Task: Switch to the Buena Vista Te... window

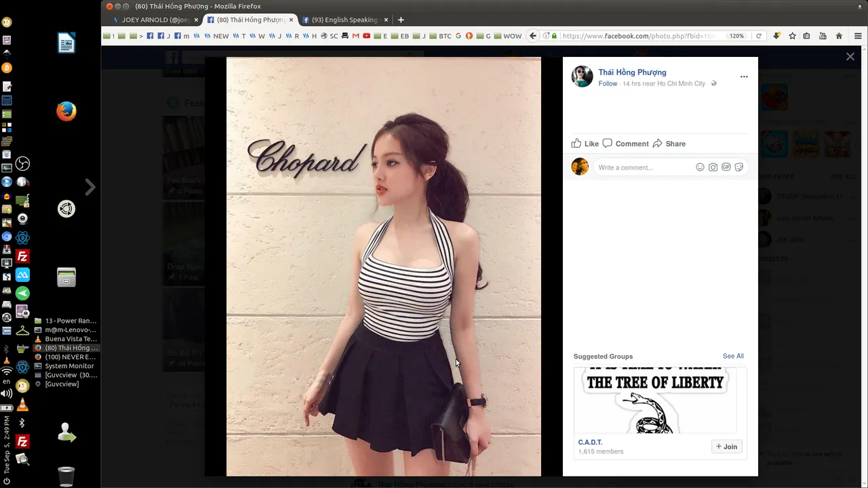Action: (66, 339)
